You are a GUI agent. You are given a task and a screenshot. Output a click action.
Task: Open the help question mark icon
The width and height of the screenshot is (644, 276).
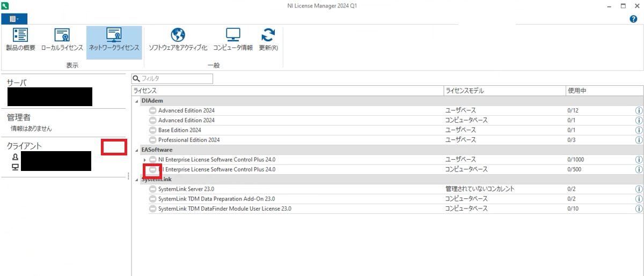[633, 19]
